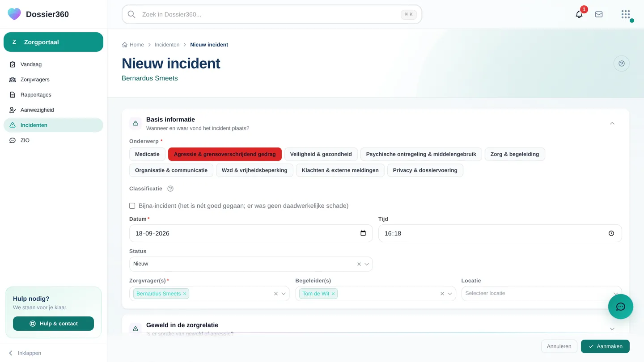Click the Rapportages document icon

point(13,95)
